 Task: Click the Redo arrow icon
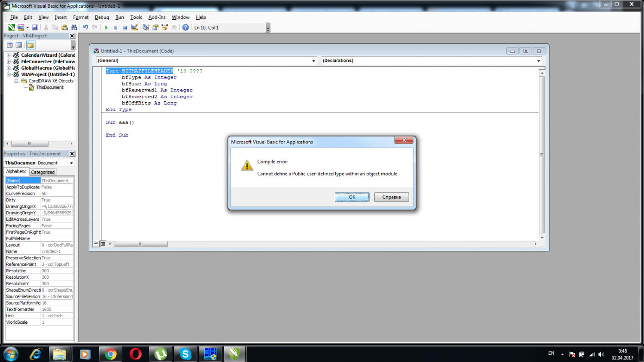95,27
